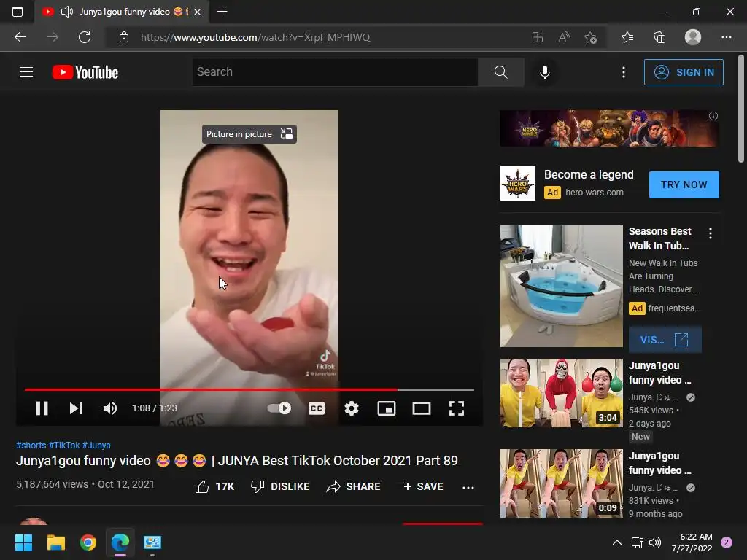The height and width of the screenshot is (560, 747).
Task: Open the taskbar clock showing 6:22 AM
Action: point(692,542)
